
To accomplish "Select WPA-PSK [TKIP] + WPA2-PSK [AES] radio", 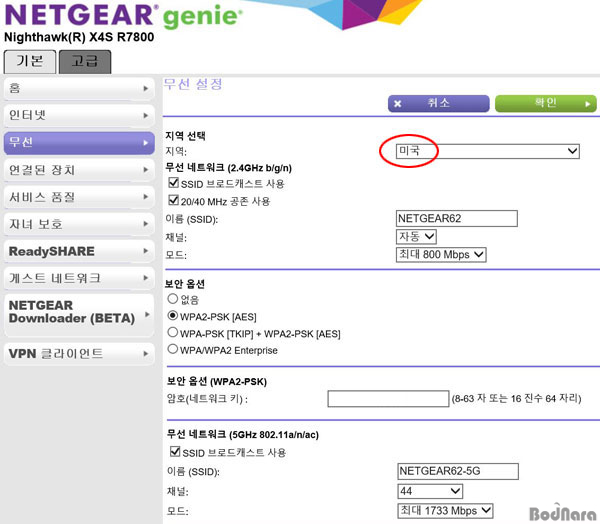I will (173, 332).
